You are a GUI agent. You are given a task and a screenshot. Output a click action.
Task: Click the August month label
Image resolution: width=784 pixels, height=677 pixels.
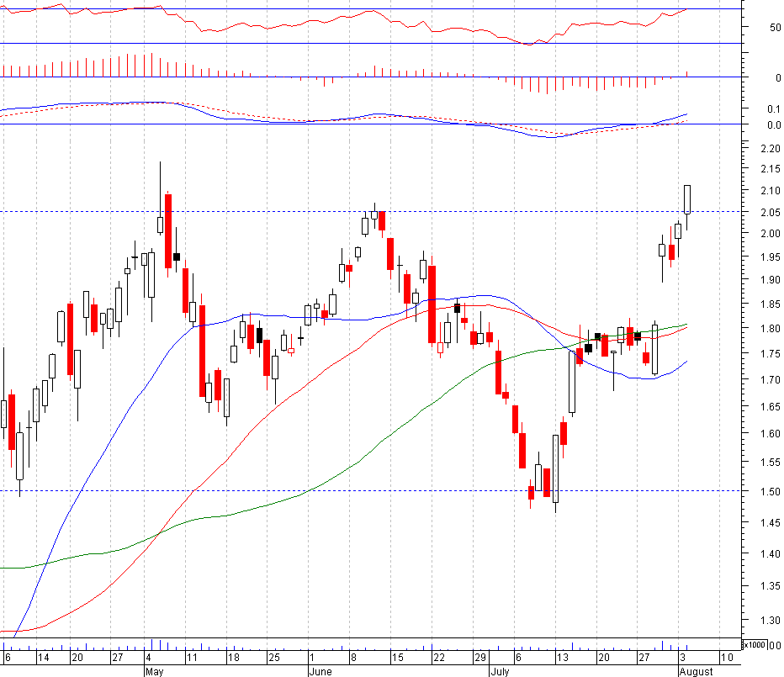click(x=697, y=671)
